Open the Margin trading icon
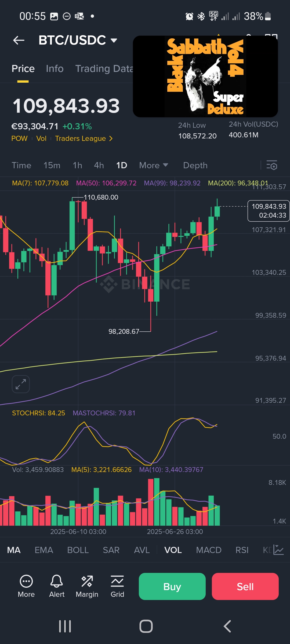 [87, 586]
